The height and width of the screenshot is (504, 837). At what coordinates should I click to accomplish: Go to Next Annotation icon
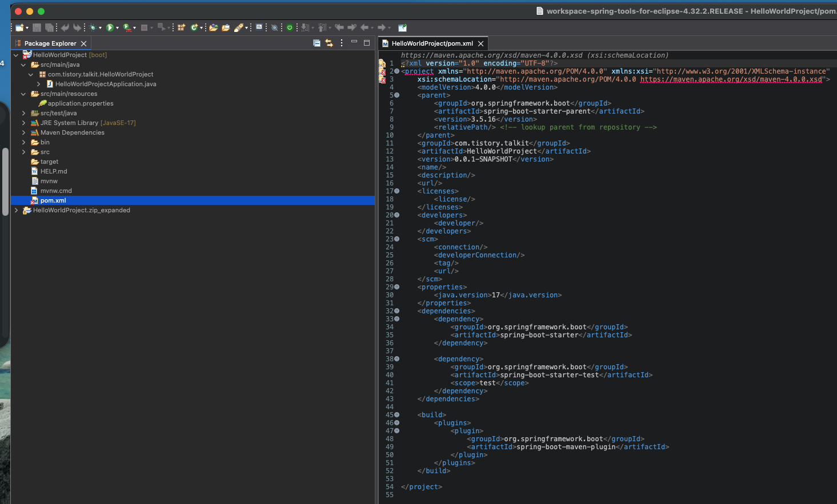[x=306, y=27]
